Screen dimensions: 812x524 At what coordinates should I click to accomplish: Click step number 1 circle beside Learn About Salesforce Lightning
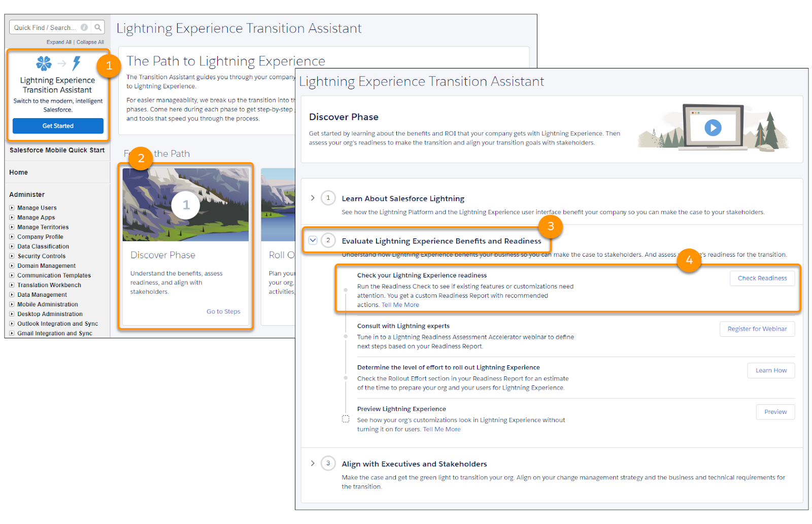(x=328, y=198)
